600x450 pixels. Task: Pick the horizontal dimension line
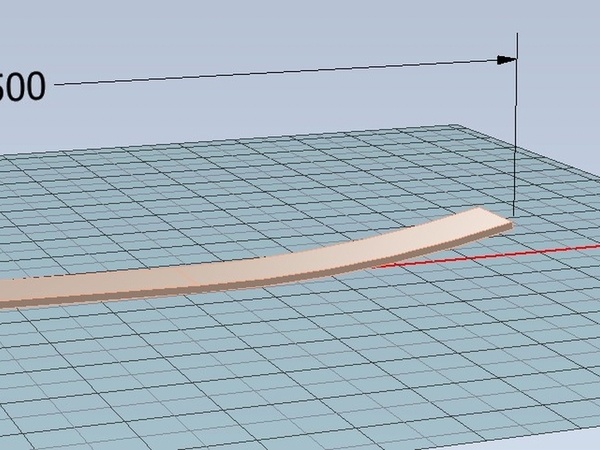tap(280, 72)
